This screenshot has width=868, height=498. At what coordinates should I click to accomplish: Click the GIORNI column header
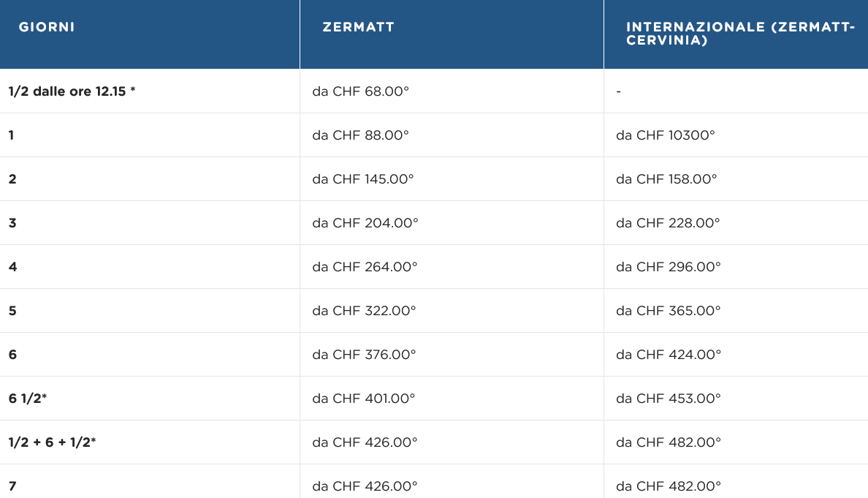[x=47, y=27]
